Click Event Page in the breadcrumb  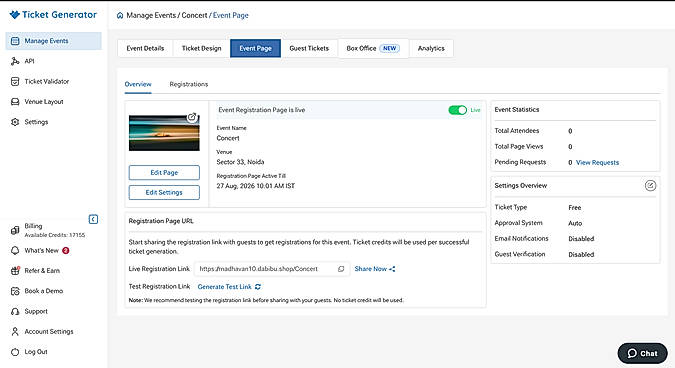coord(231,15)
